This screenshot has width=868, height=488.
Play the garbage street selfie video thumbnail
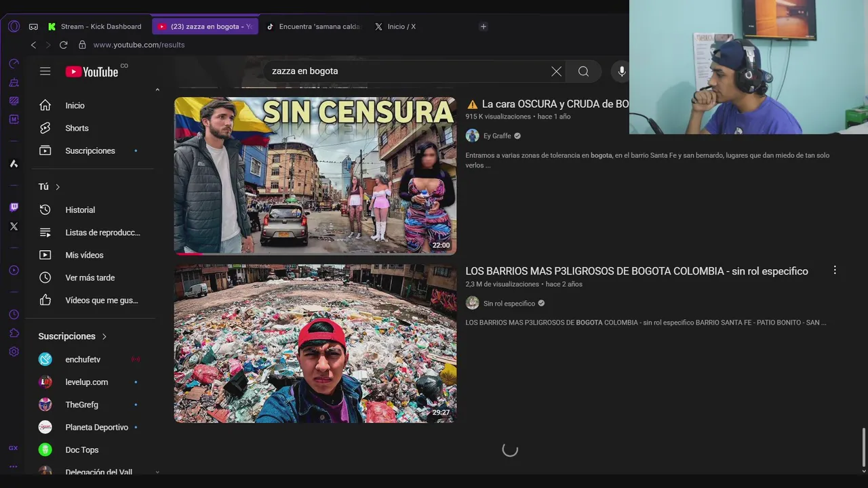click(x=315, y=344)
